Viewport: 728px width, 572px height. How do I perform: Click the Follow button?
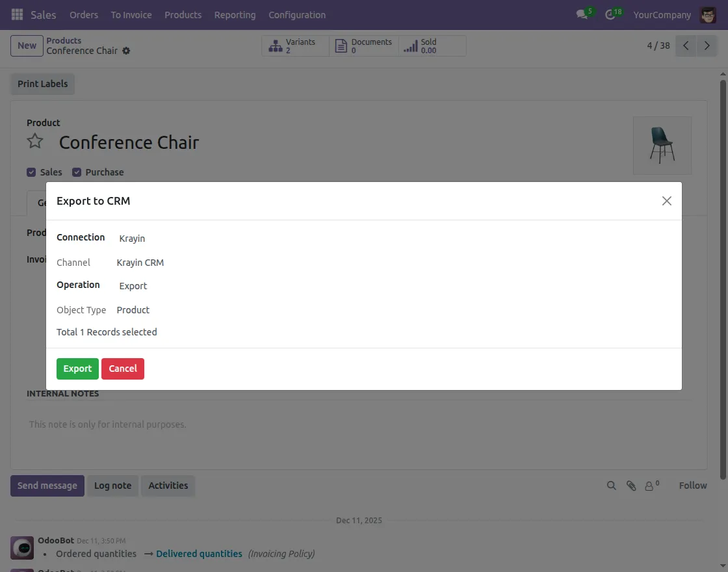click(693, 486)
